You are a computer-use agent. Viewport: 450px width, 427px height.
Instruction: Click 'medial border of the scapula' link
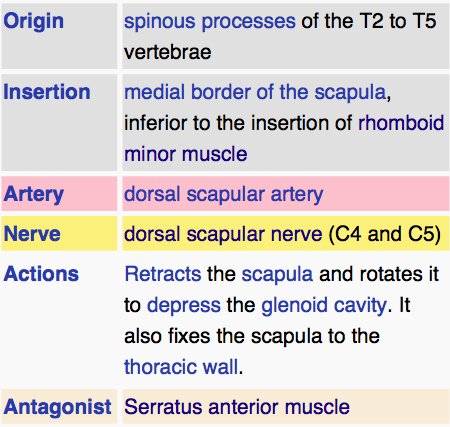(x=255, y=92)
